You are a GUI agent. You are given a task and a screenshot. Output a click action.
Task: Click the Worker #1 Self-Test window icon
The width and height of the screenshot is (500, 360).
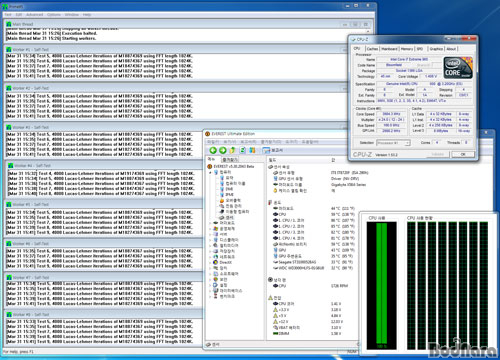[9, 50]
